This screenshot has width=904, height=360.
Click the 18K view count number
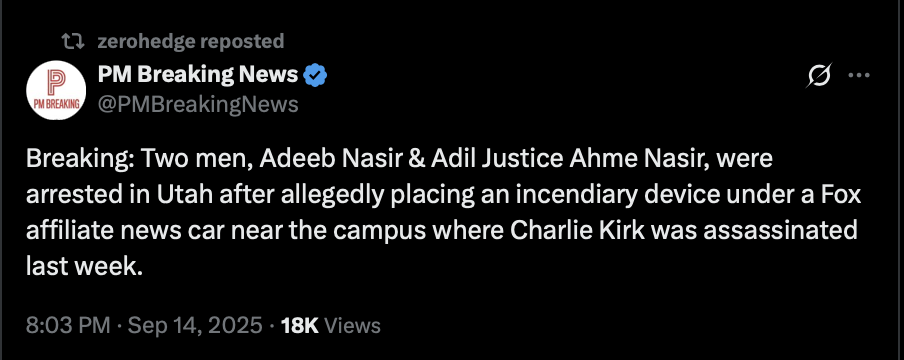click(299, 325)
